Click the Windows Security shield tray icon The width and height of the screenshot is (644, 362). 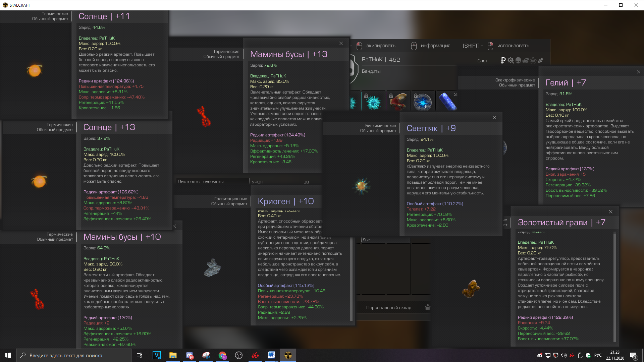(588, 355)
